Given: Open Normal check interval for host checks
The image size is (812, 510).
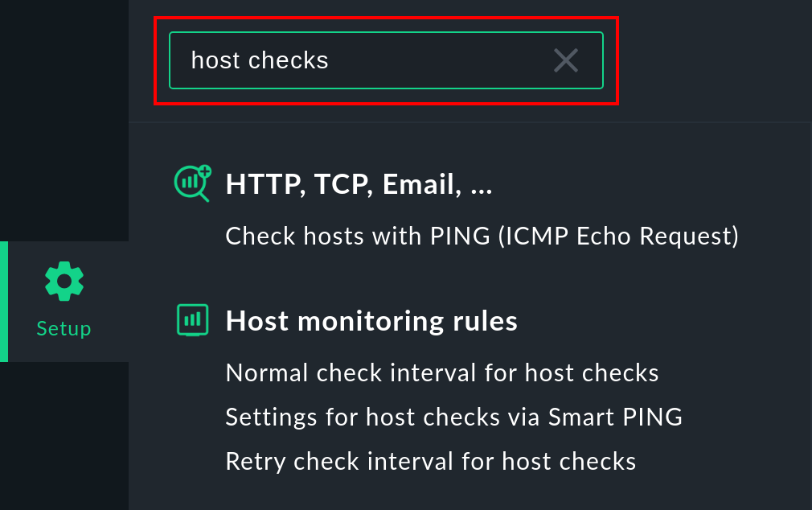Looking at the screenshot, I should point(441,372).
